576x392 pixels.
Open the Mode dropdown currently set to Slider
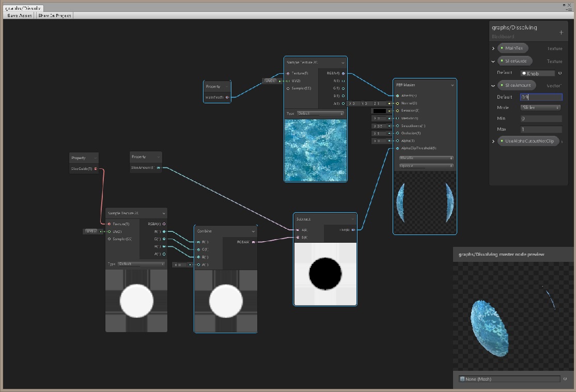click(539, 107)
